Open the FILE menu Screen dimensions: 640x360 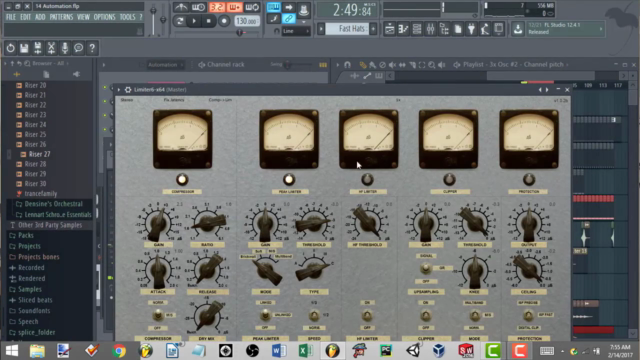(x=11, y=17)
